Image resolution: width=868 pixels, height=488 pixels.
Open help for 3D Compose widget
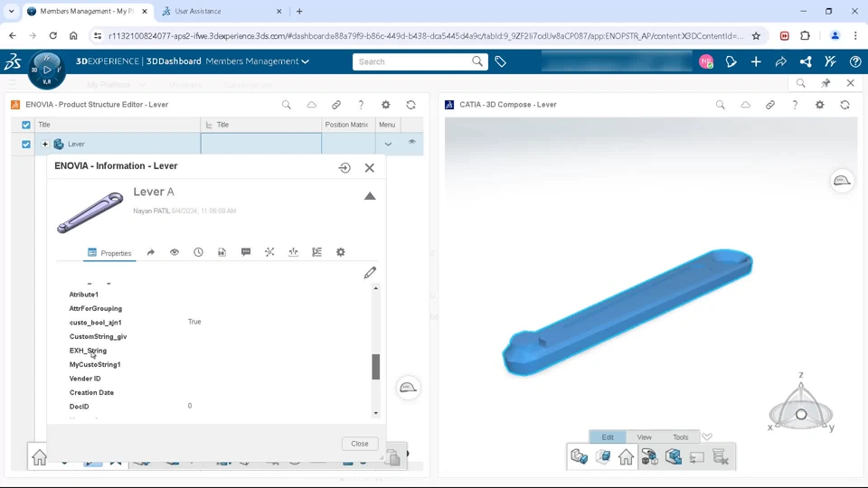tap(795, 105)
